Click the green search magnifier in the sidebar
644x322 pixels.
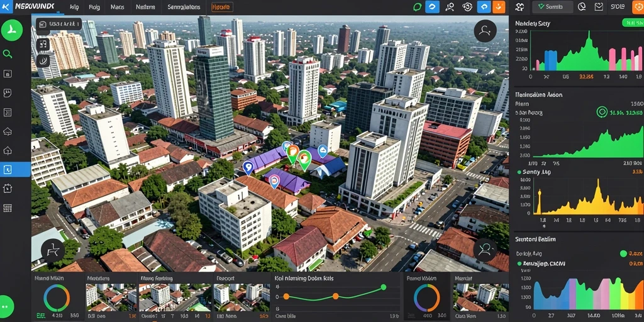[x=8, y=54]
